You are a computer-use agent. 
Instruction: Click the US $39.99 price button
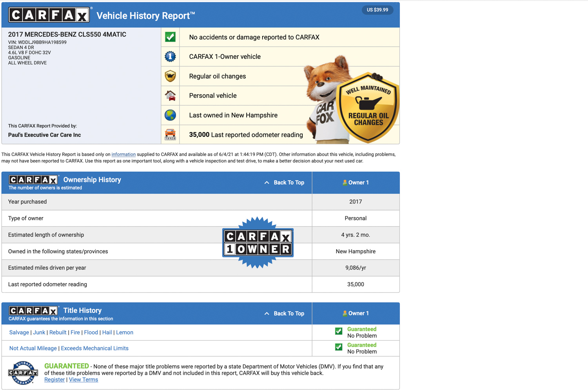(377, 10)
